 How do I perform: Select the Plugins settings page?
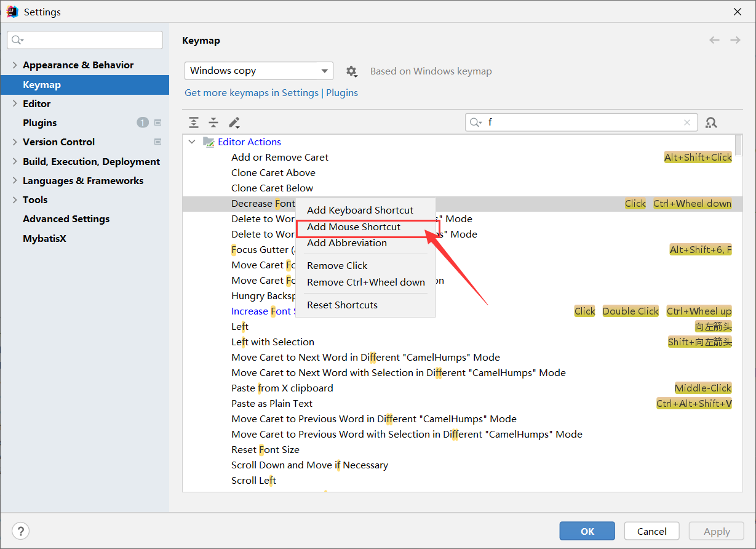tap(40, 123)
